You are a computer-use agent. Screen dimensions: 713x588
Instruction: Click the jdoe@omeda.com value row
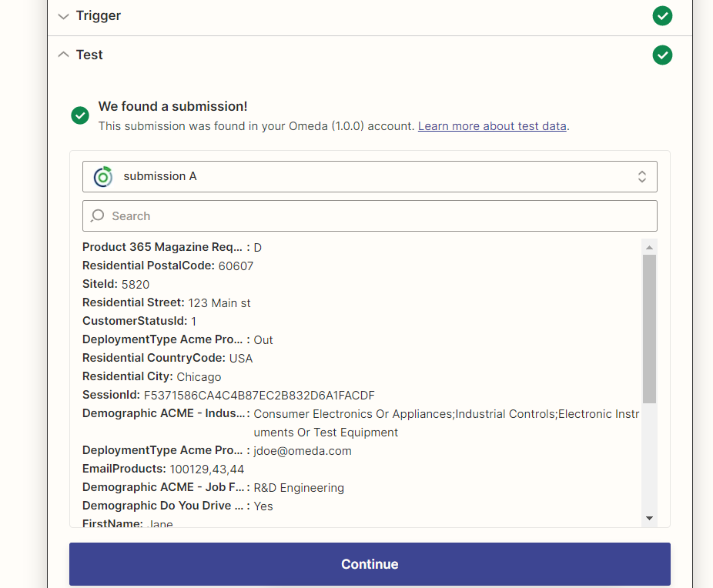coord(302,451)
